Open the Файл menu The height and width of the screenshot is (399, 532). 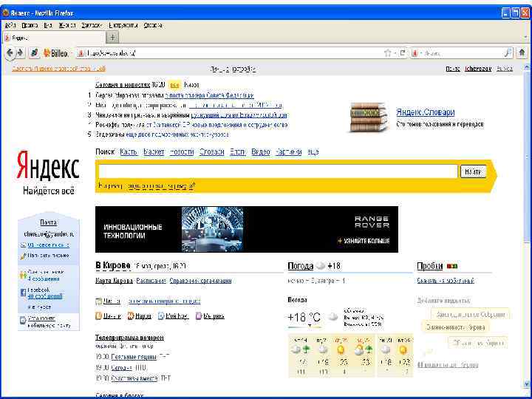click(10, 25)
